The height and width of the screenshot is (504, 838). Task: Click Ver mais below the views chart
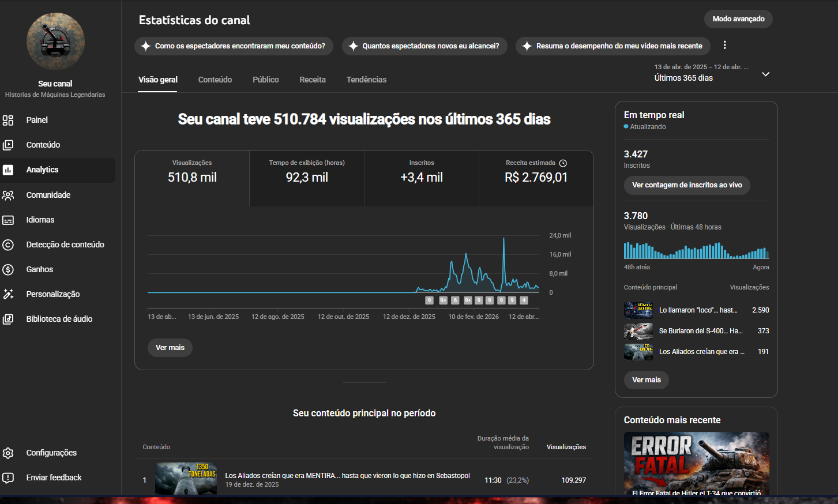[x=170, y=348]
